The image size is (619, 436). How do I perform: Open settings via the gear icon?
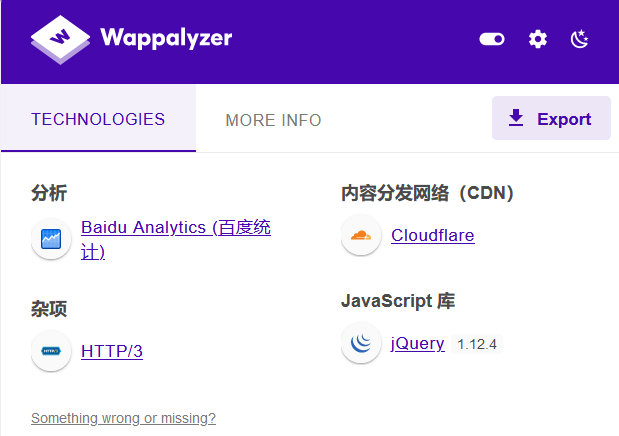click(x=538, y=39)
